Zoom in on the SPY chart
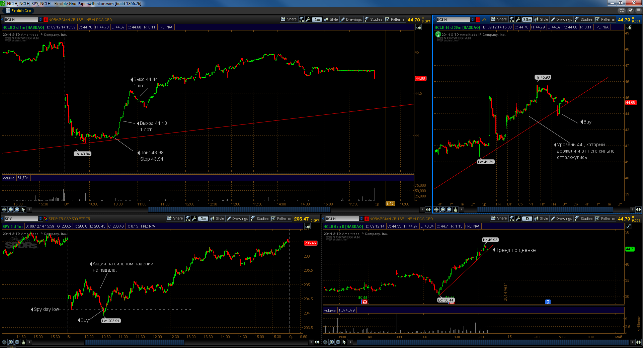The width and height of the screenshot is (644, 348). (x=11, y=342)
